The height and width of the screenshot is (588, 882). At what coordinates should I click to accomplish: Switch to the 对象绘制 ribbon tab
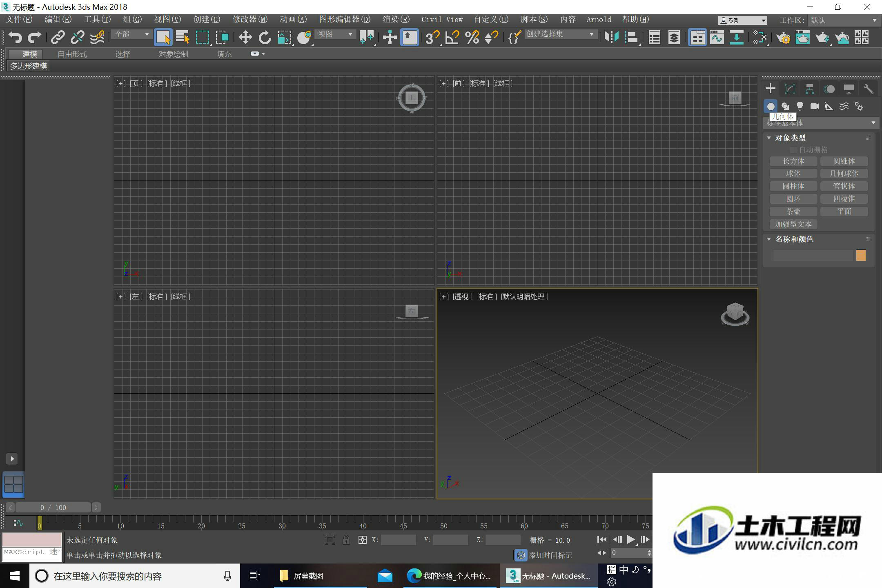click(173, 54)
